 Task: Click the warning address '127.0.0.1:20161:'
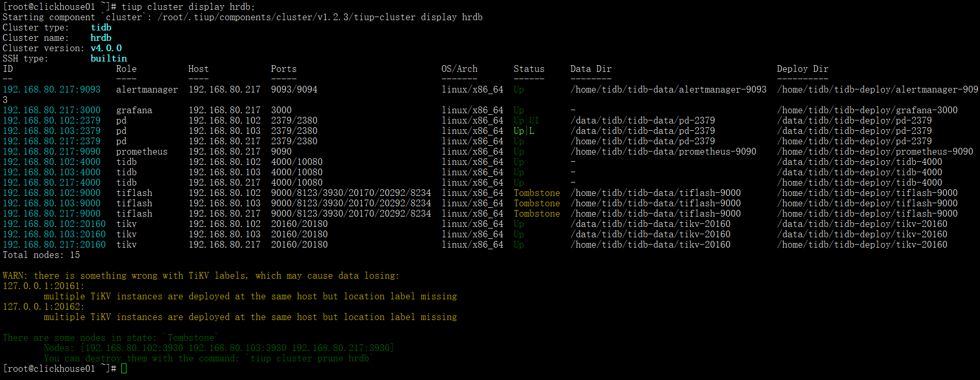coord(44,286)
